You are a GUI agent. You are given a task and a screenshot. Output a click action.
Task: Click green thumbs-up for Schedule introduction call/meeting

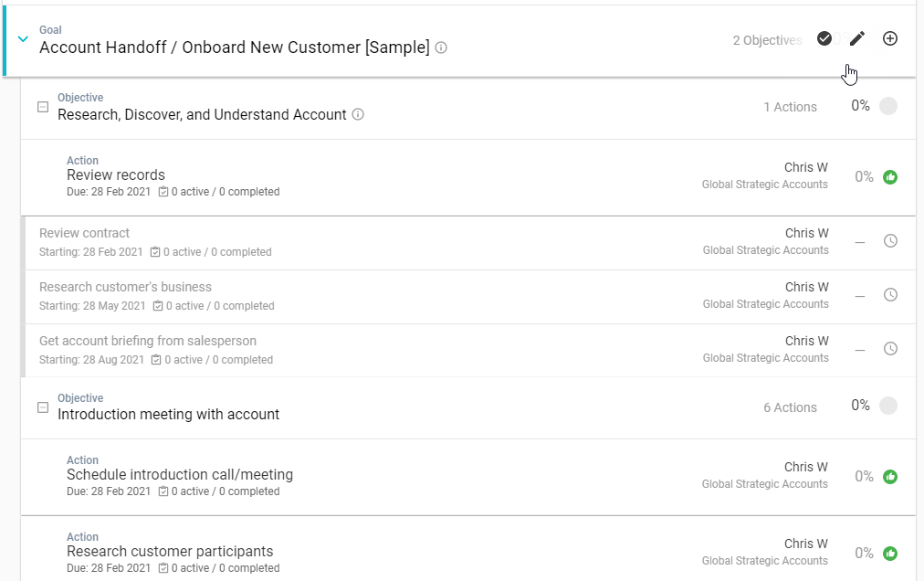point(890,477)
